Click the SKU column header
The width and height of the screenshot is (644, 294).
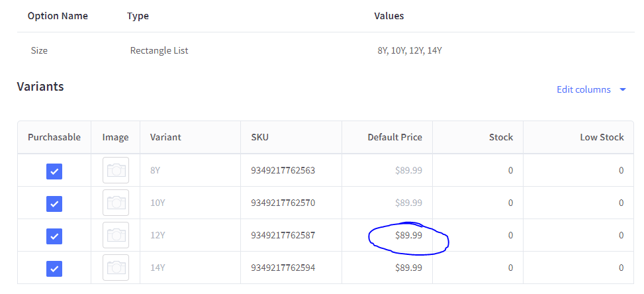pyautogui.click(x=259, y=137)
